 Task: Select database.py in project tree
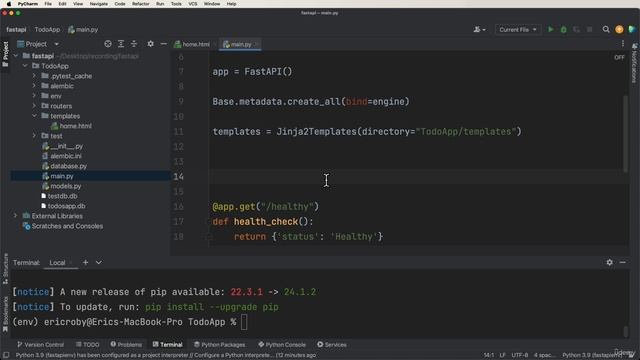click(69, 166)
